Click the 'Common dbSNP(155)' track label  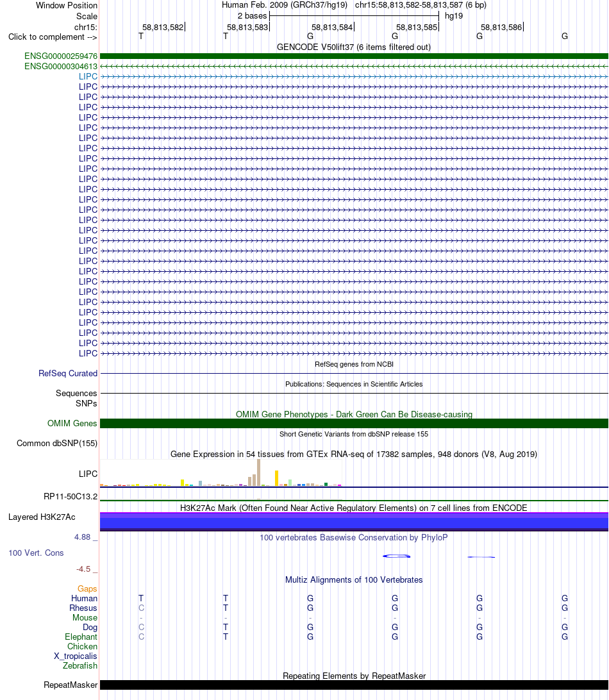(x=57, y=444)
